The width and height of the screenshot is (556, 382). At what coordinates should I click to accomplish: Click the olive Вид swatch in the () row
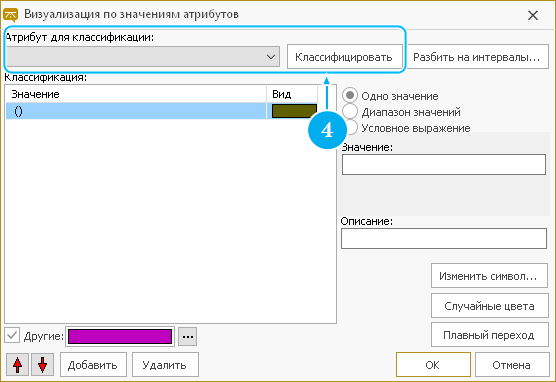coord(294,111)
